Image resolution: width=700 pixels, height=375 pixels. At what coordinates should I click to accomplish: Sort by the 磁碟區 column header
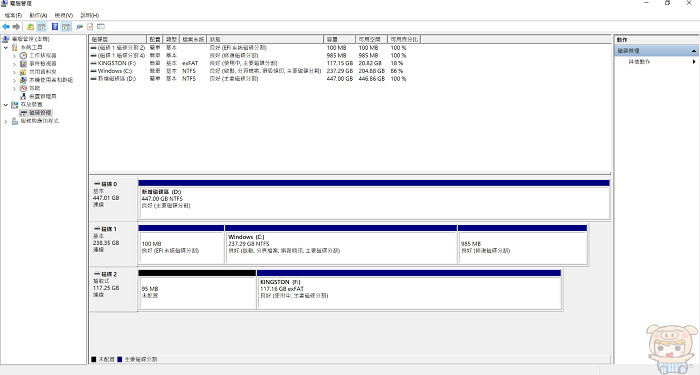tap(118, 39)
